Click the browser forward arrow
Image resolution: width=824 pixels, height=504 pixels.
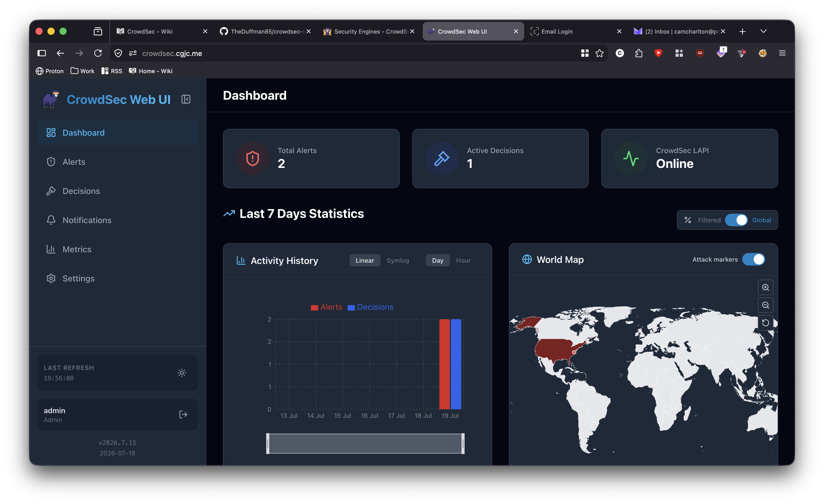pyautogui.click(x=79, y=53)
